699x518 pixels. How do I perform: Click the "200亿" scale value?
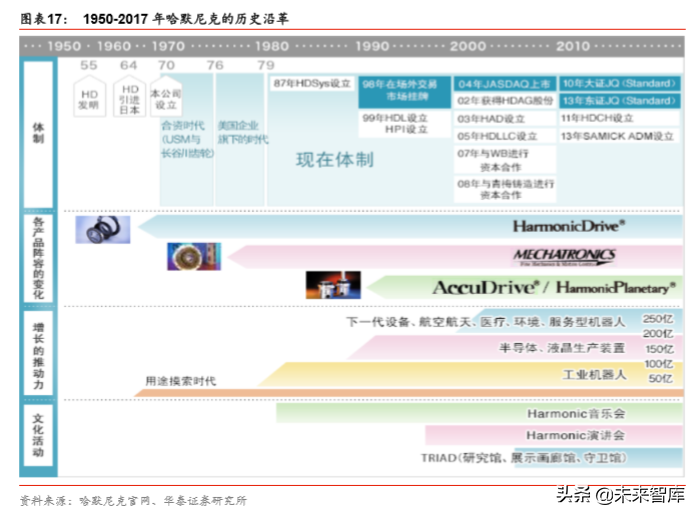[658, 334]
